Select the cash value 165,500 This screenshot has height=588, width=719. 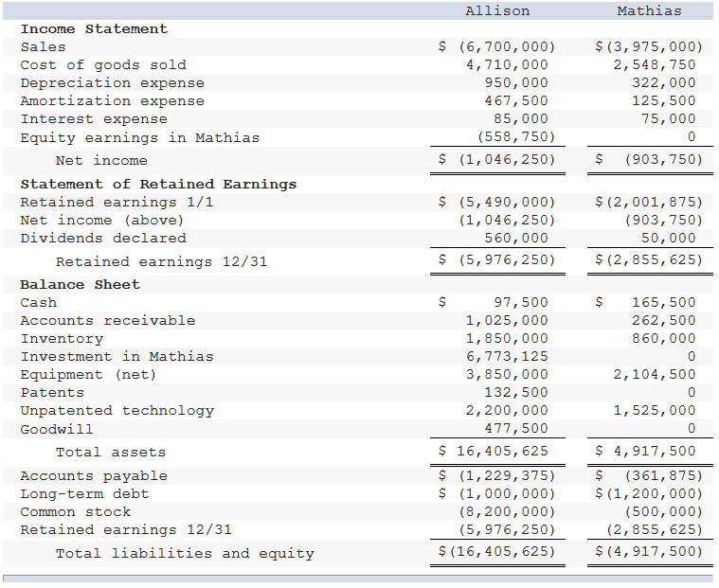(663, 302)
